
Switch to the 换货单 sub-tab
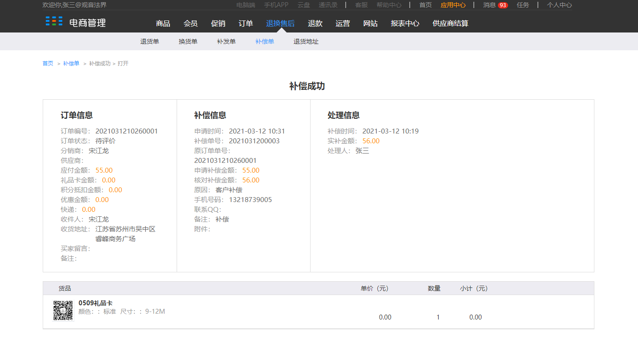pyautogui.click(x=188, y=41)
